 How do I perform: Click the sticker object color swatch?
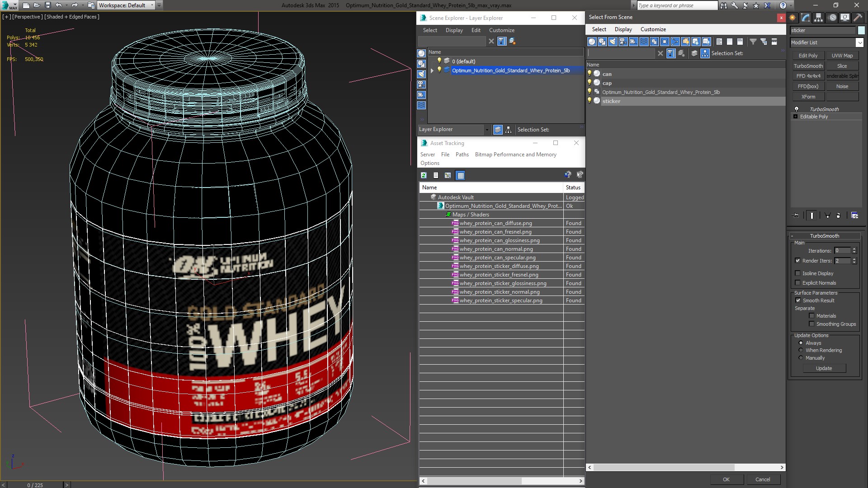click(861, 30)
